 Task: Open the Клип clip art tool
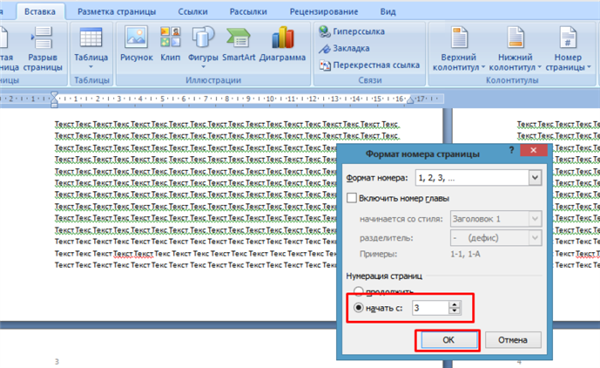click(170, 44)
